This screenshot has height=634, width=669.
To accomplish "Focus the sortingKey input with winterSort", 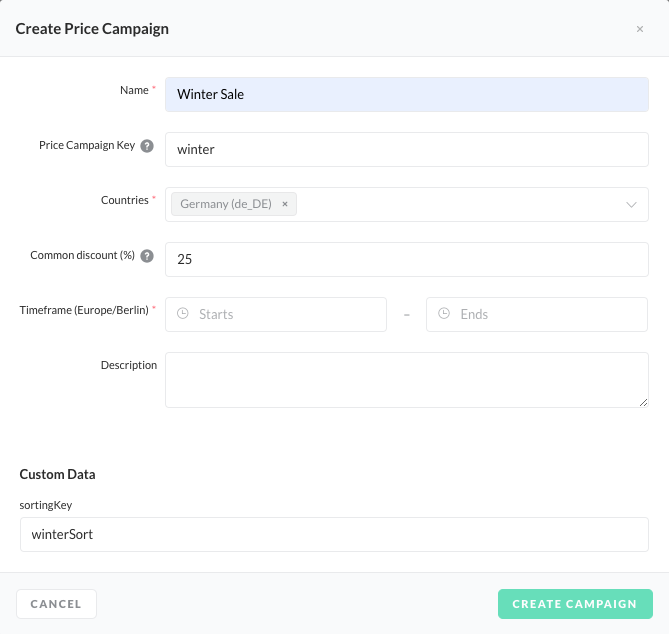I will pos(334,534).
